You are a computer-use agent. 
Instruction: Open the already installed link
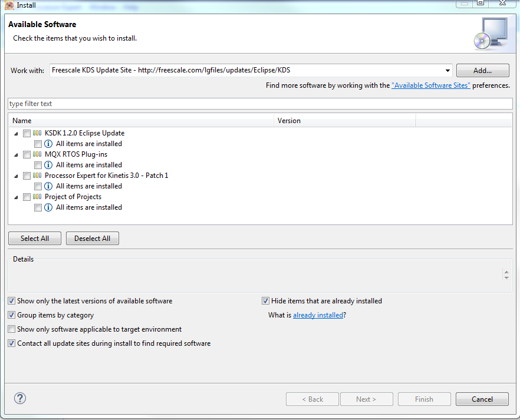tap(318, 315)
